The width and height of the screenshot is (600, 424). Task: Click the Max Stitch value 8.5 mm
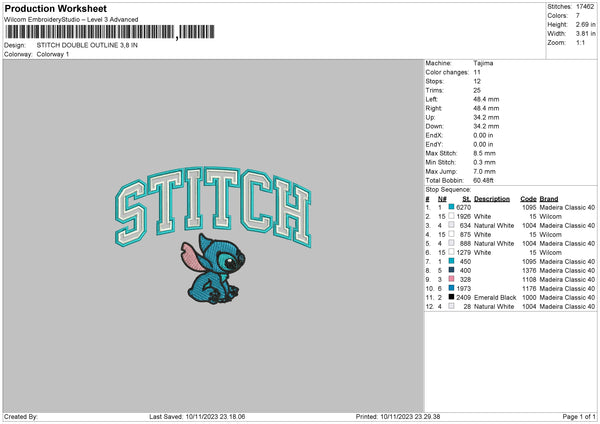pos(484,153)
